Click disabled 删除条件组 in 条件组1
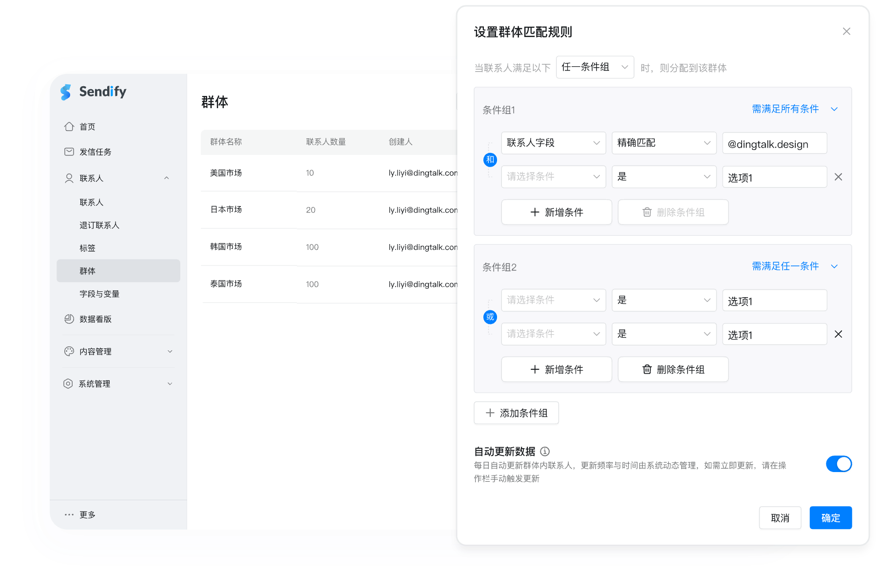Screen dimensions: 881x588 click(673, 212)
